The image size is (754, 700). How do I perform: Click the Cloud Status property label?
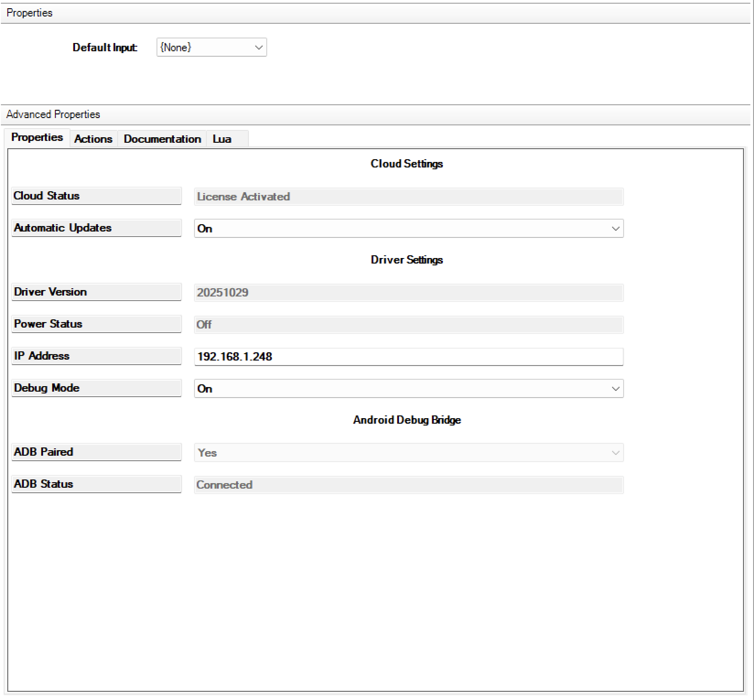(x=96, y=196)
